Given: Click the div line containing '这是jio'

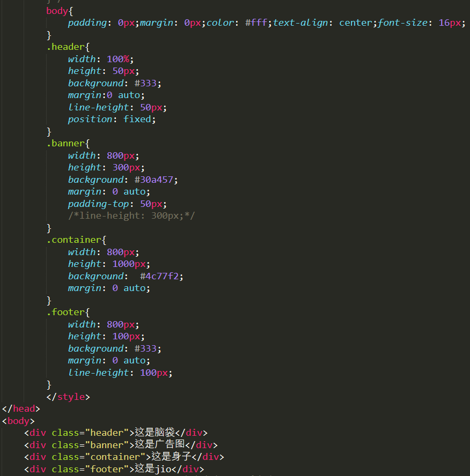Looking at the screenshot, I should [114, 468].
